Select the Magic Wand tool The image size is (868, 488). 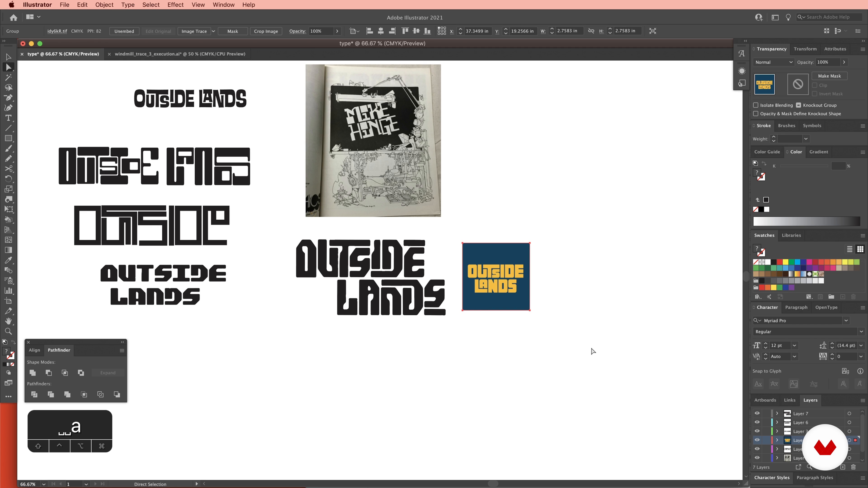8,77
